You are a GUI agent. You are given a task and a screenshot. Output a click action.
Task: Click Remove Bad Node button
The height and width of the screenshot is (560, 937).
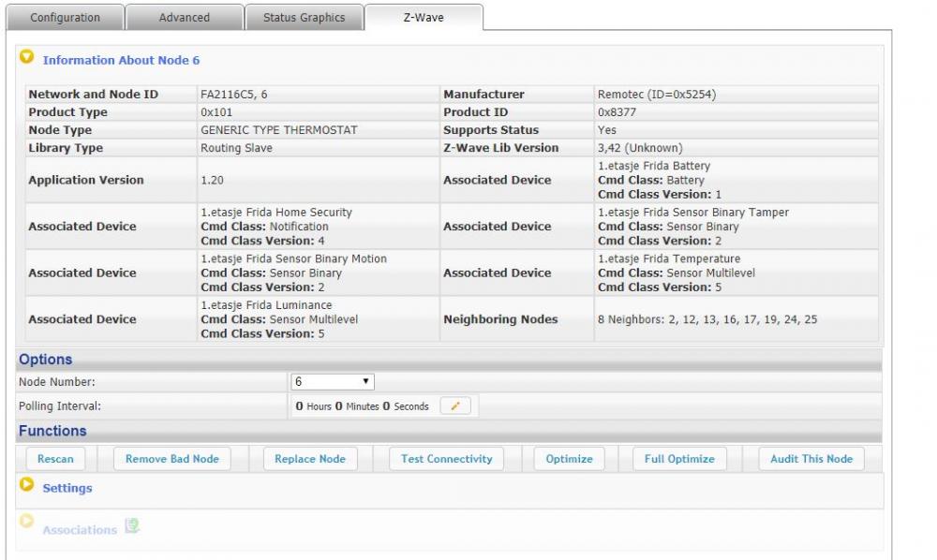172,459
